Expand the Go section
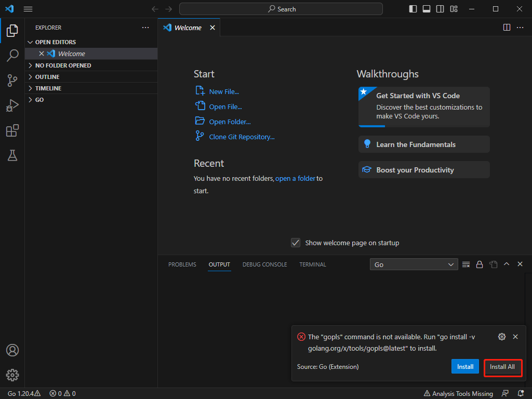Screen dimensions: 532x399 tap(91, 100)
